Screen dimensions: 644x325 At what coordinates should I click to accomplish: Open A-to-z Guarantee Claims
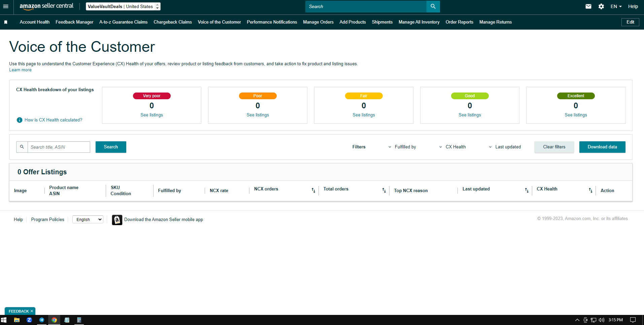pos(124,22)
